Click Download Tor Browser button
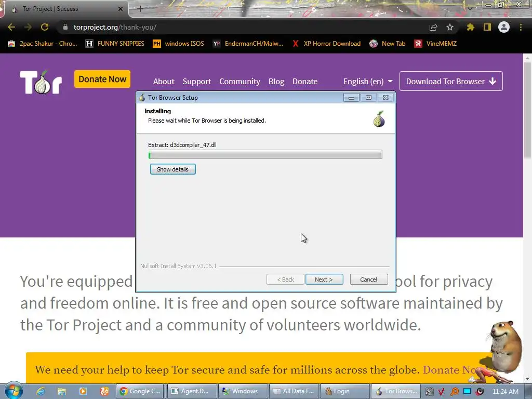 (x=451, y=81)
